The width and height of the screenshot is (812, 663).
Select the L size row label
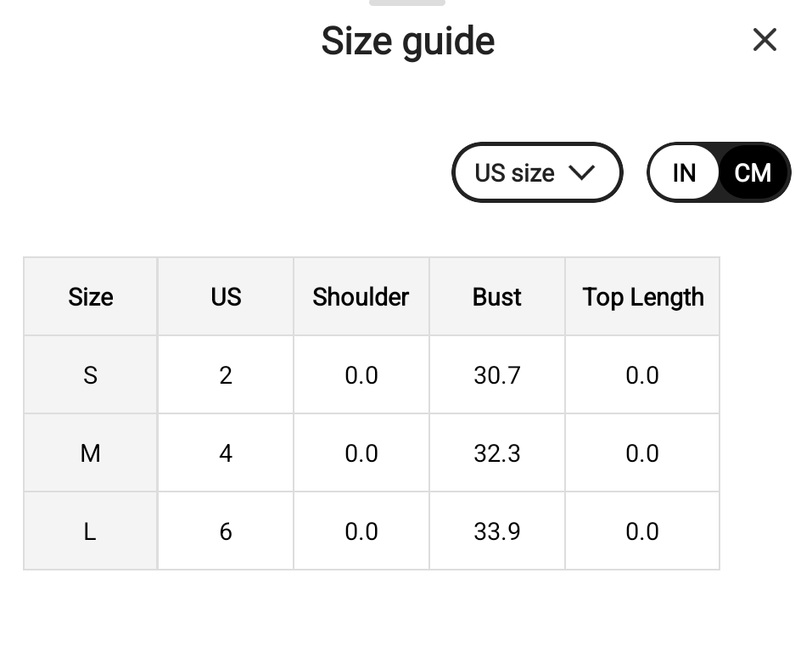(x=91, y=531)
